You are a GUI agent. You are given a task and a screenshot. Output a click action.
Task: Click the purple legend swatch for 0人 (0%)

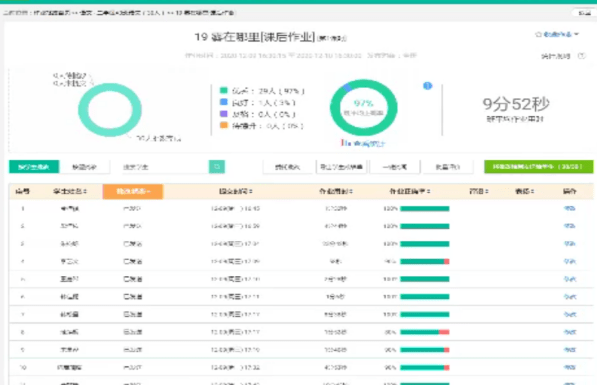pyautogui.click(x=224, y=113)
